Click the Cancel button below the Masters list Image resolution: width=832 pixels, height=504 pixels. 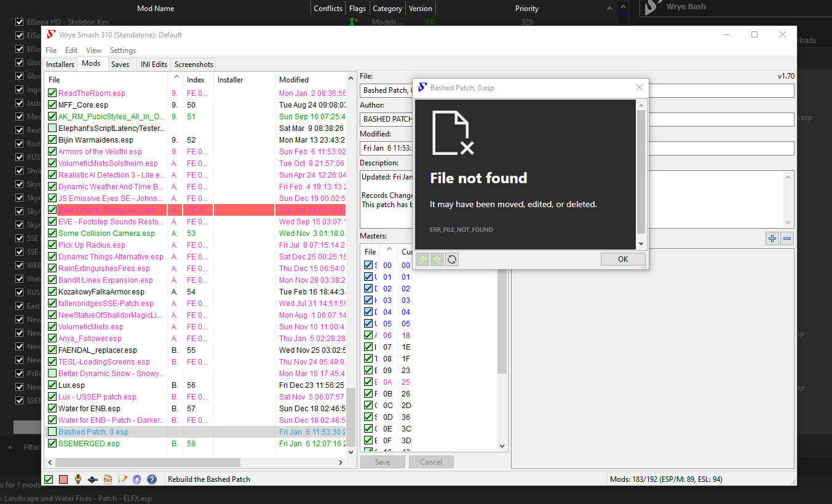431,462
